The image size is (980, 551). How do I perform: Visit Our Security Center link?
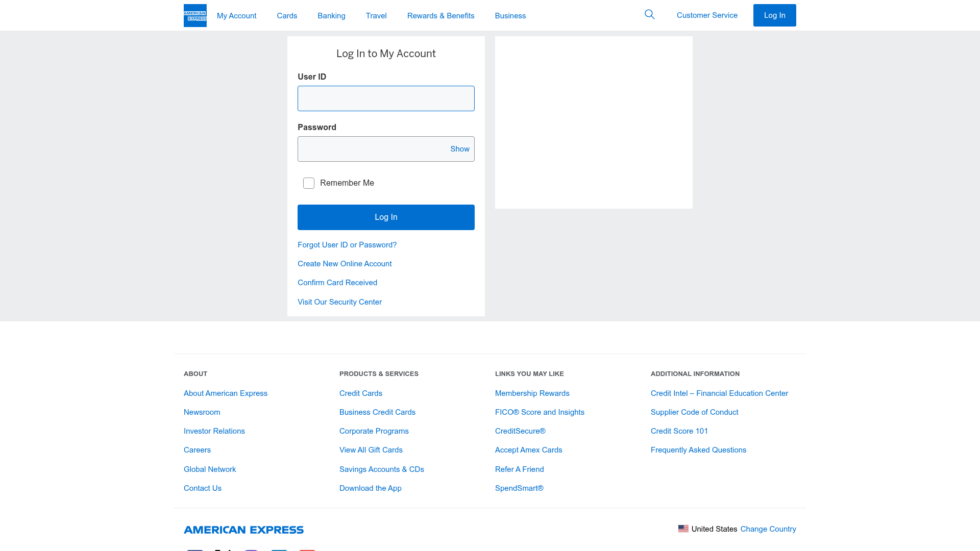(339, 302)
